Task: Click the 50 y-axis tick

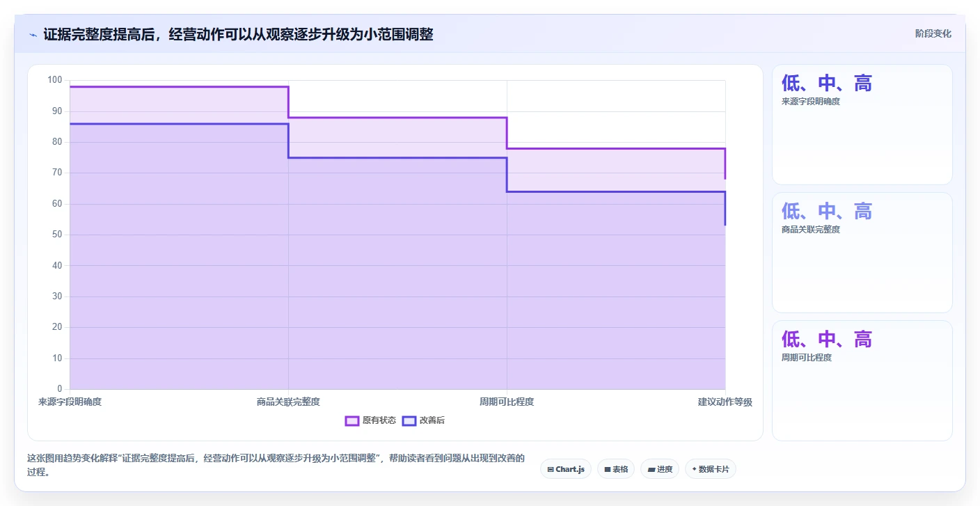Action: pyautogui.click(x=57, y=235)
